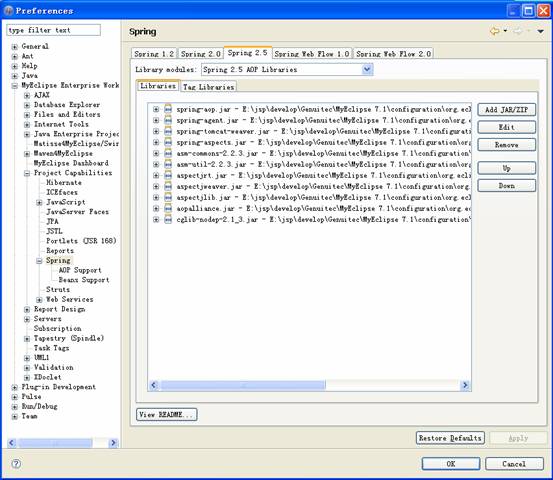The image size is (553, 480).
Task: Click the jar icon of spring-tomcat-weaver.jar
Action: pos(168,131)
